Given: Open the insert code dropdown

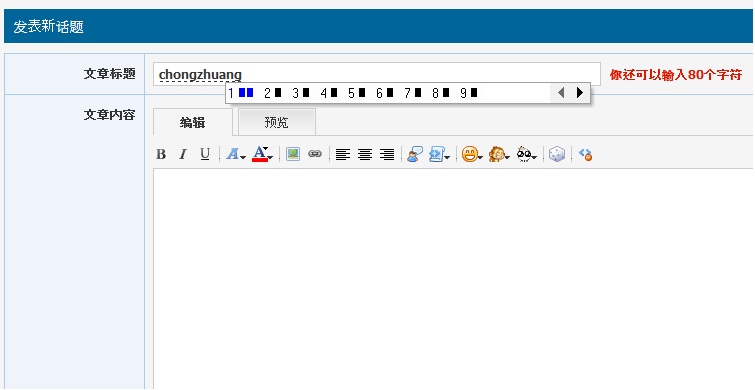Looking at the screenshot, I should [439, 155].
